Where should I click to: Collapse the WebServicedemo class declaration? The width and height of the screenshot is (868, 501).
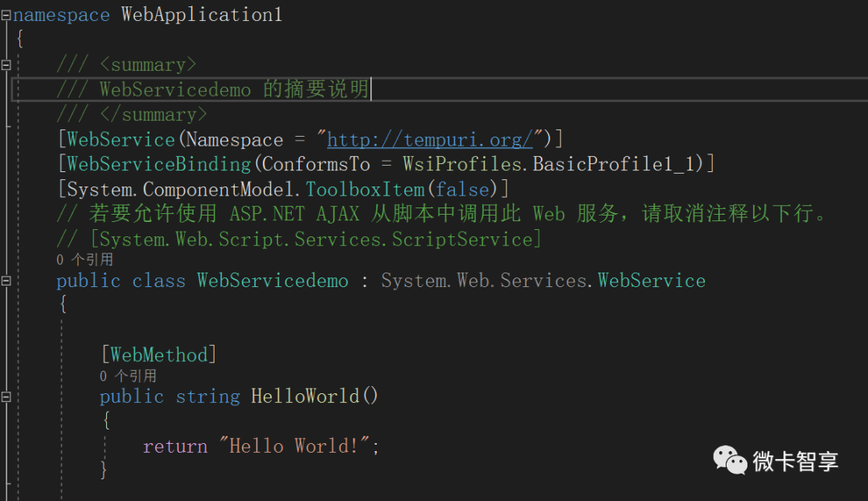coord(6,281)
